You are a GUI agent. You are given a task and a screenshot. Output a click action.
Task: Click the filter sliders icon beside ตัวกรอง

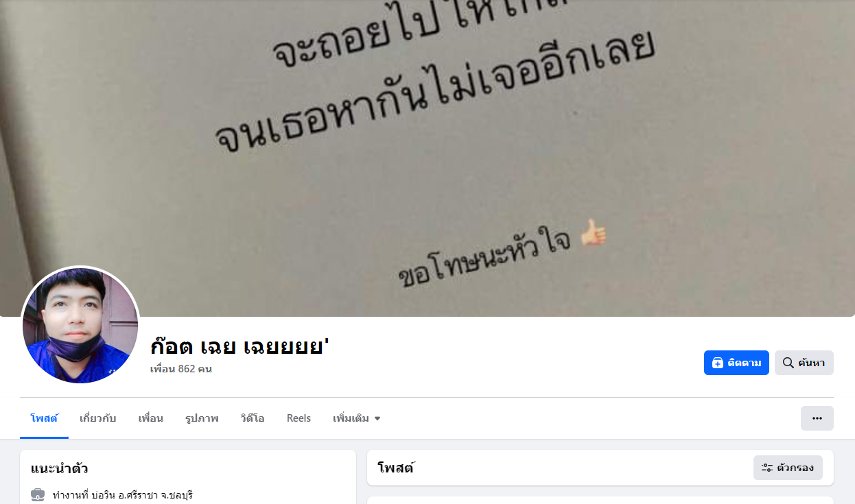pos(767,468)
